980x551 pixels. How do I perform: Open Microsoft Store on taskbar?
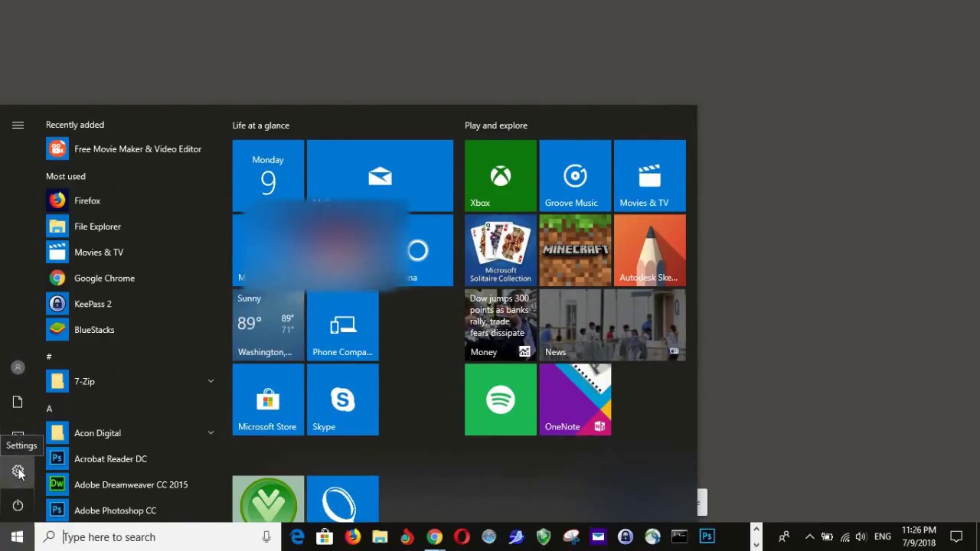[x=325, y=537]
